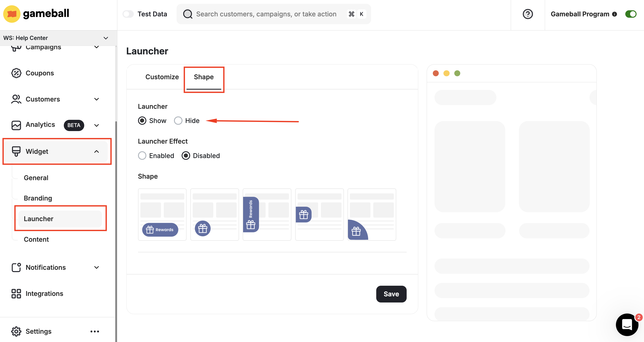Toggle the Test Data switch
Viewport: 644px width, 342px height.
pyautogui.click(x=128, y=14)
